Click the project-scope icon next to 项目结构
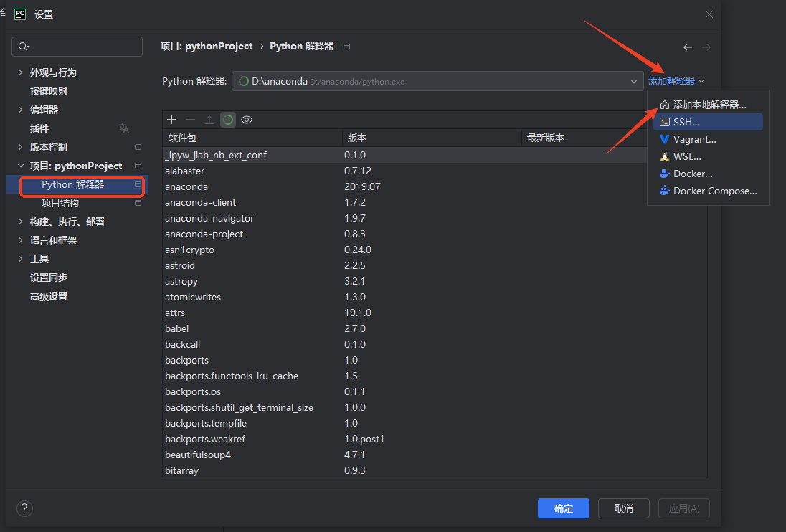 138,203
